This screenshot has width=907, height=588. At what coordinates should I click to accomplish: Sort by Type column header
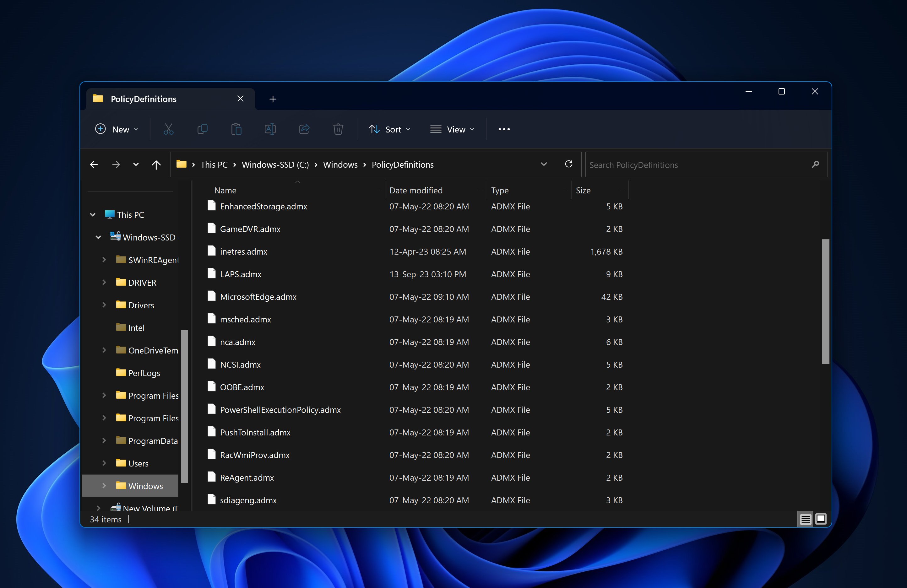[x=529, y=190]
